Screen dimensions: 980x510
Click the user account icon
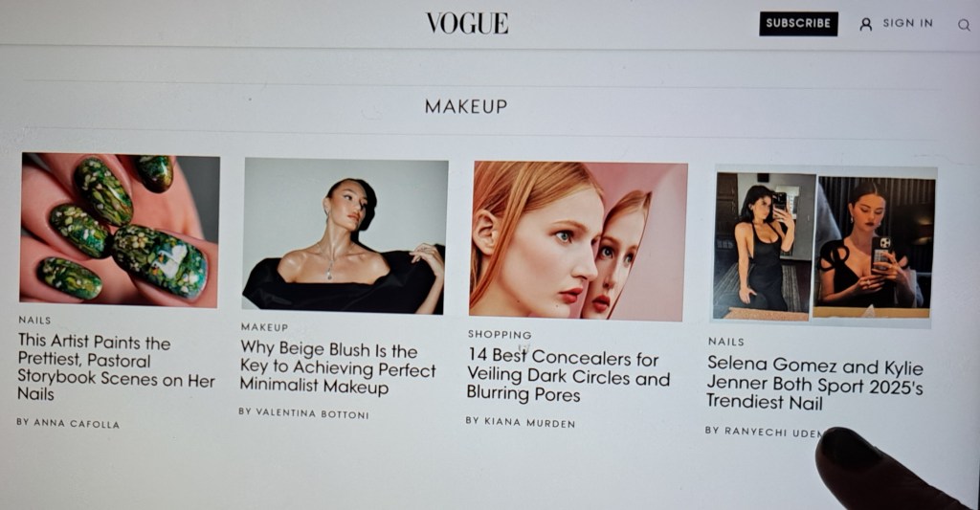pos(865,24)
